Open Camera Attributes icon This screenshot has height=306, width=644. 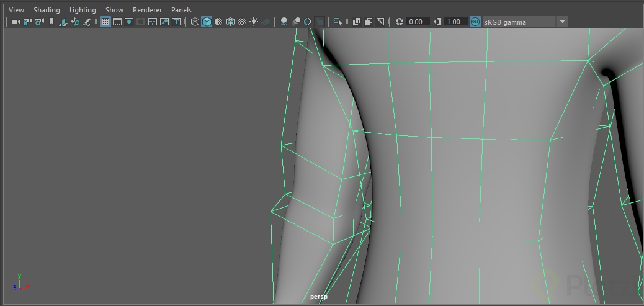click(x=40, y=22)
